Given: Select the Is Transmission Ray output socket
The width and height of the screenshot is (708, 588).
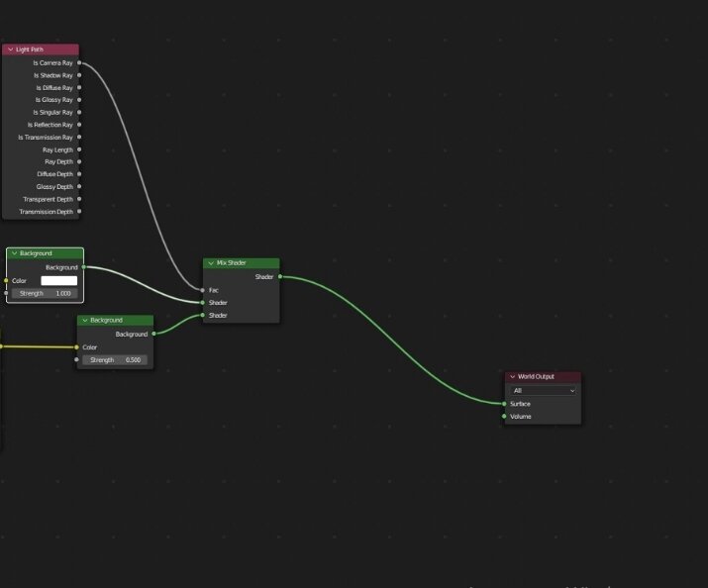Looking at the screenshot, I should tap(79, 137).
